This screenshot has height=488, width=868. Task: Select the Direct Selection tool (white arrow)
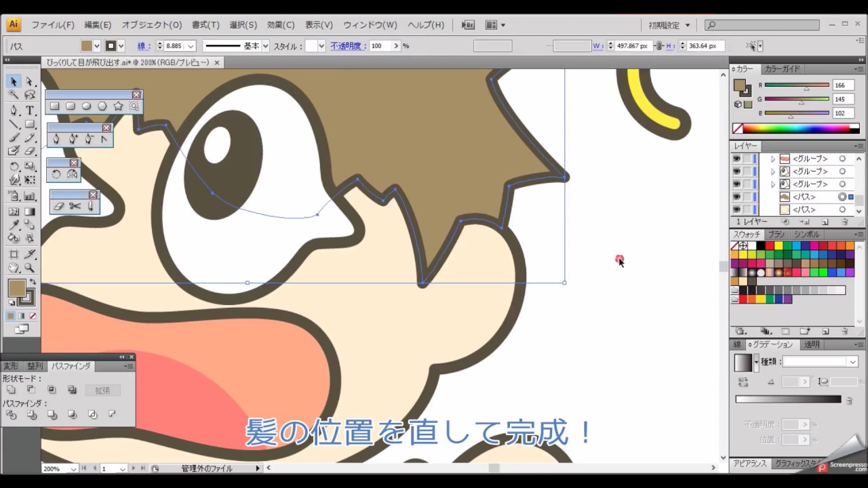[x=30, y=81]
